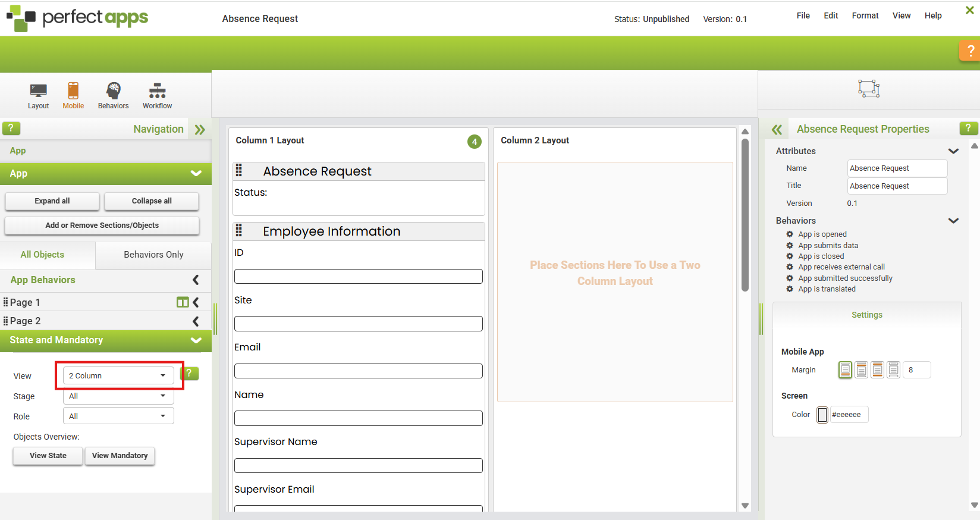The height and width of the screenshot is (520, 980).
Task: Click the orange help question mark
Action: [x=970, y=51]
